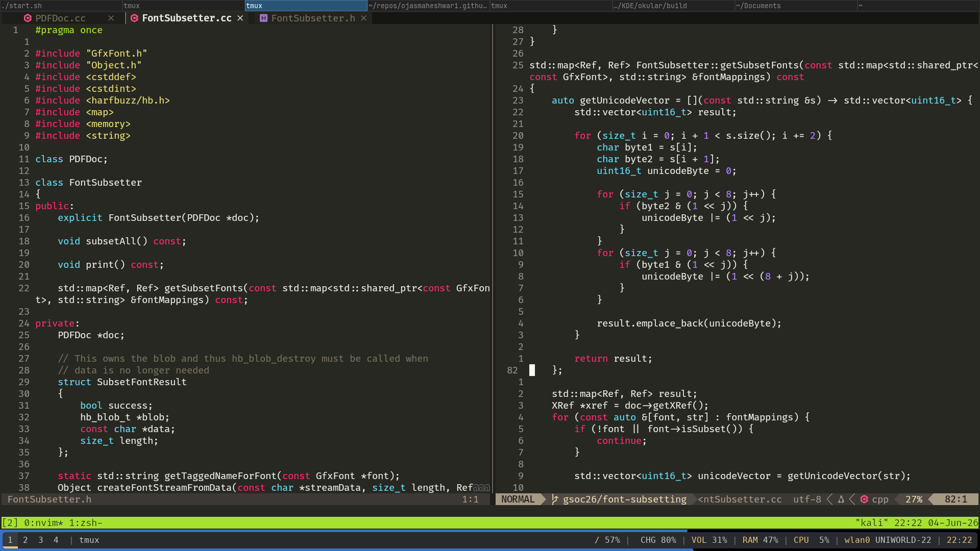This screenshot has width=980, height=551.
Task: Click the cpp filetype icon in statusline
Action: click(864, 499)
